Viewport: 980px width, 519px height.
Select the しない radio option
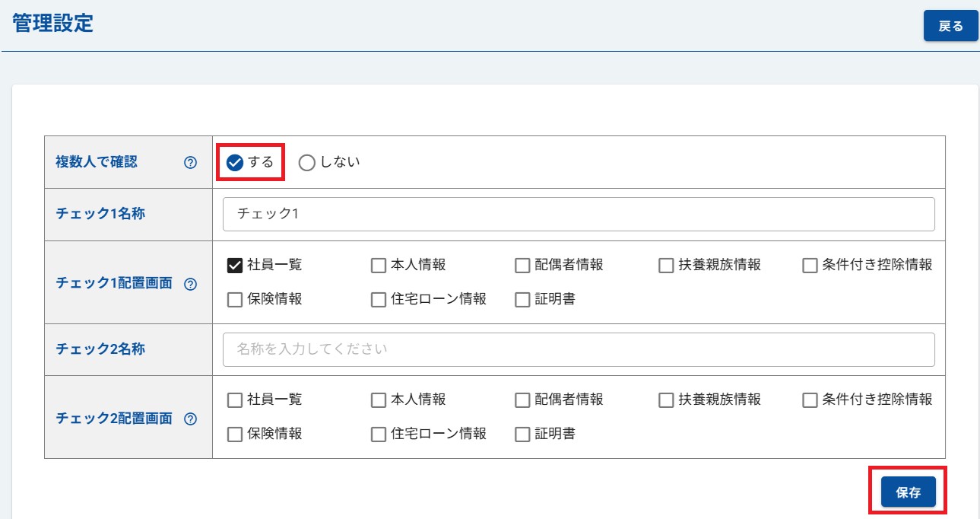point(306,163)
